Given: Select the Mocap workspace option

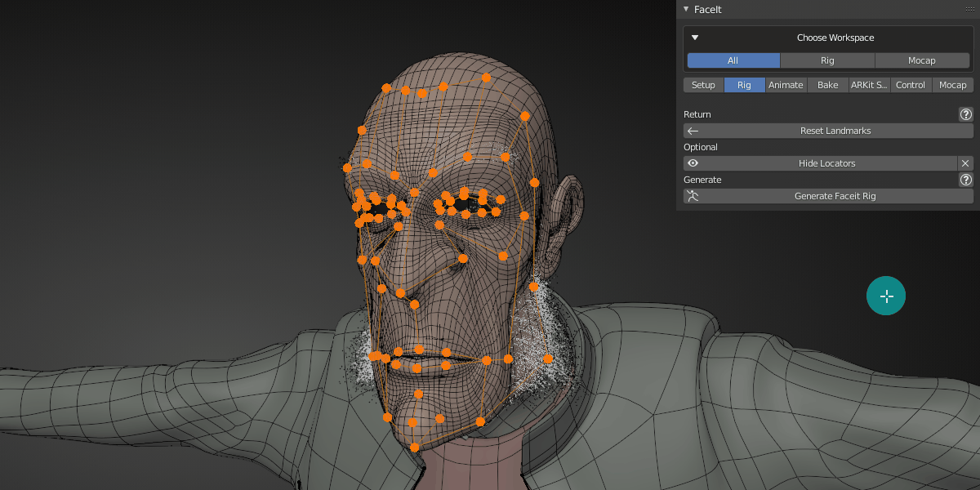Looking at the screenshot, I should (x=922, y=60).
